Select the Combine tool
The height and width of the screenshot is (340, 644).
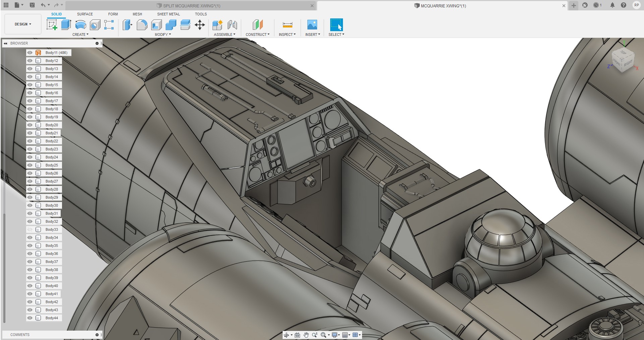point(171,25)
